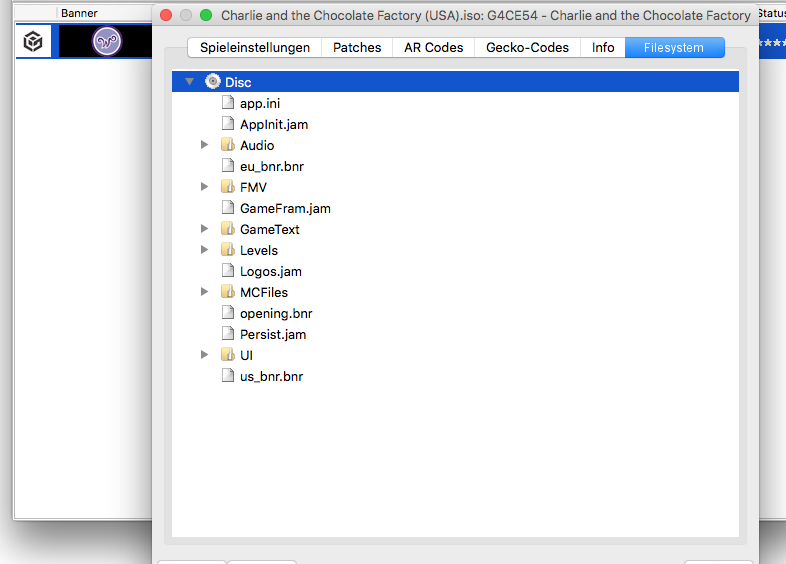Open the Patches tab
This screenshot has height=564, width=786.
point(357,48)
